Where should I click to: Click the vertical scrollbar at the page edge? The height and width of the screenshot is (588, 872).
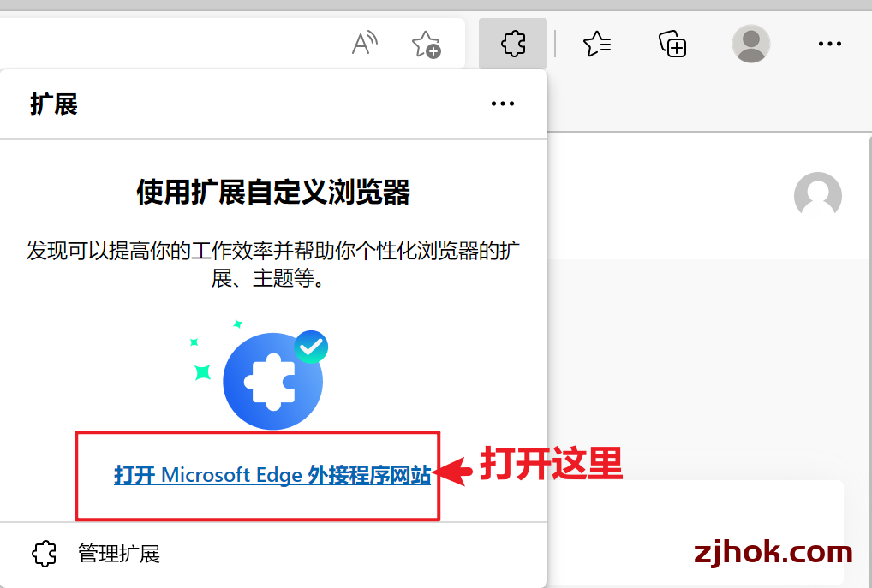click(869, 360)
